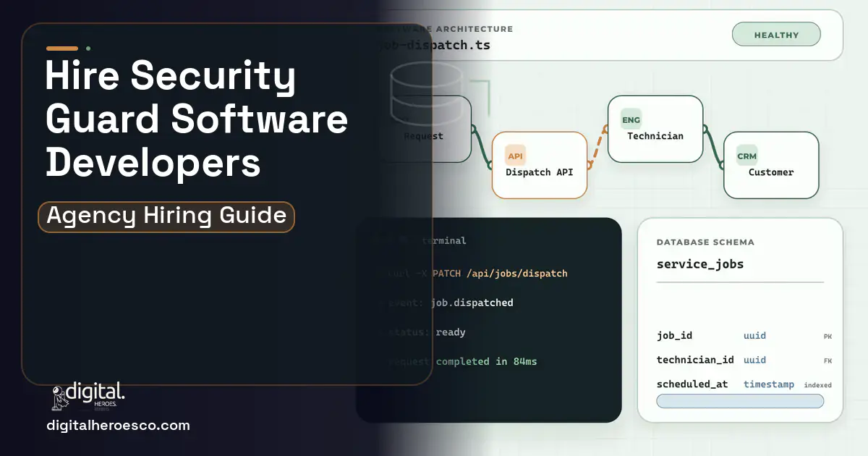Click the PK marker for job_id
The height and width of the screenshot is (456, 868).
click(x=827, y=337)
